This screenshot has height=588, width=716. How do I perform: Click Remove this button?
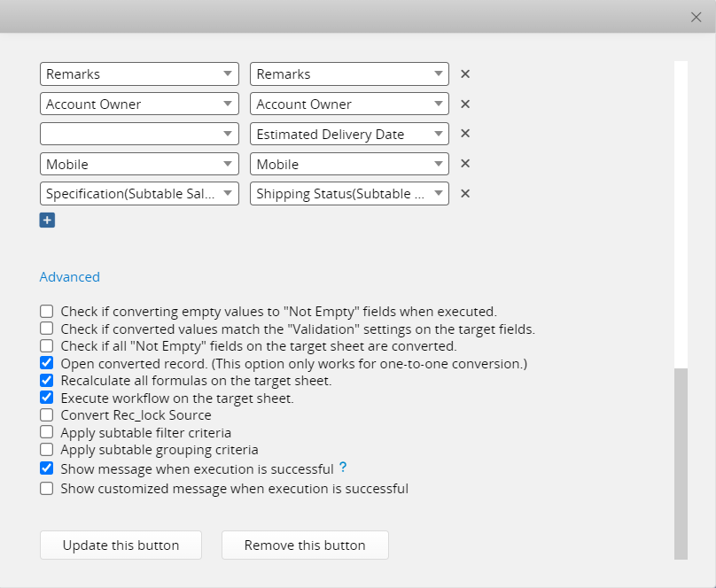pos(305,545)
